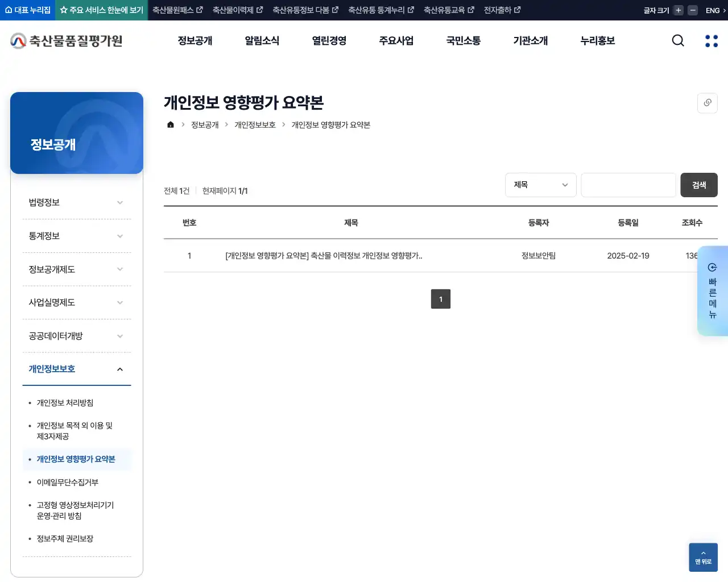Click the home icon in the breadcrumb trail
The height and width of the screenshot is (582, 728).
pos(170,124)
